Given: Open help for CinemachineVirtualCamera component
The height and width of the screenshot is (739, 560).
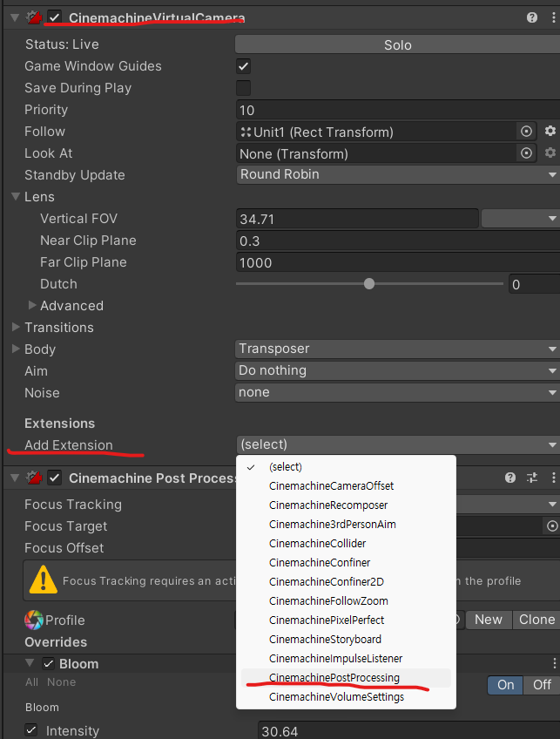Looking at the screenshot, I should 532,17.
